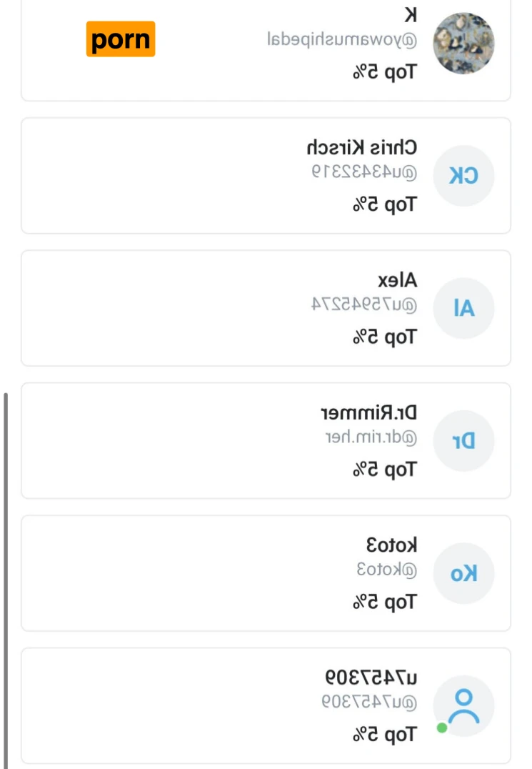Image resolution: width=532 pixels, height=769 pixels.
Task: Click the green online status dot
Action: tap(442, 728)
